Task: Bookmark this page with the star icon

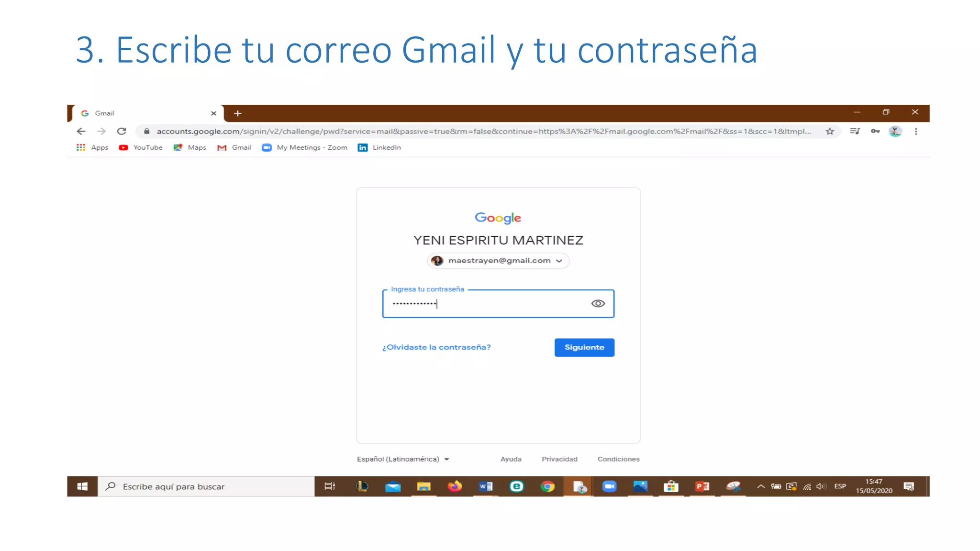Action: [830, 131]
